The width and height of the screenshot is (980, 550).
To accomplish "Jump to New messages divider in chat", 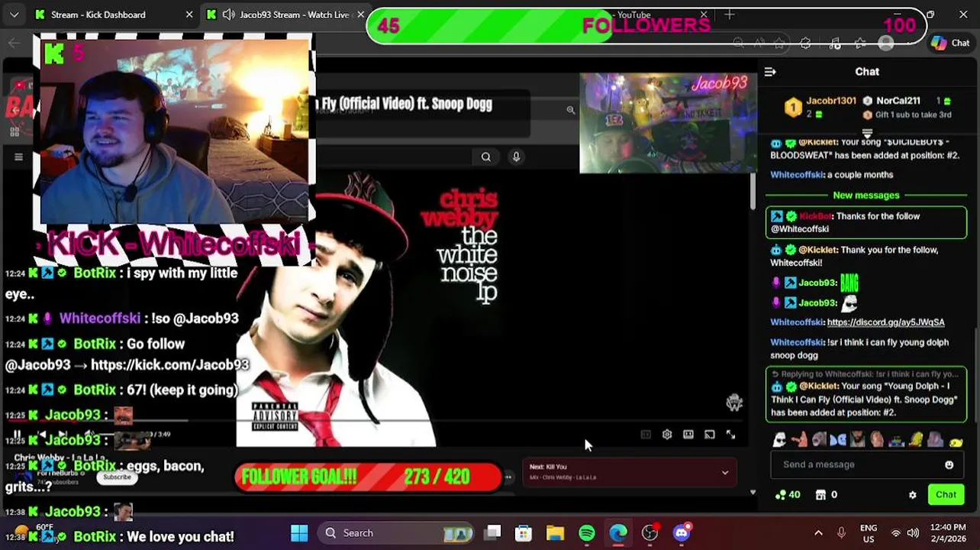I will pos(866,196).
